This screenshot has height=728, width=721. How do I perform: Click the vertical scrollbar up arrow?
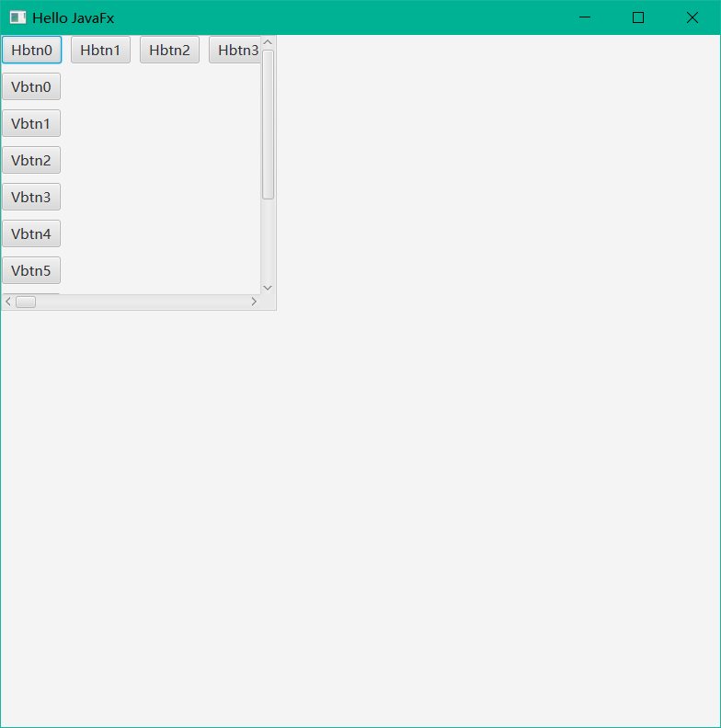pos(268,42)
